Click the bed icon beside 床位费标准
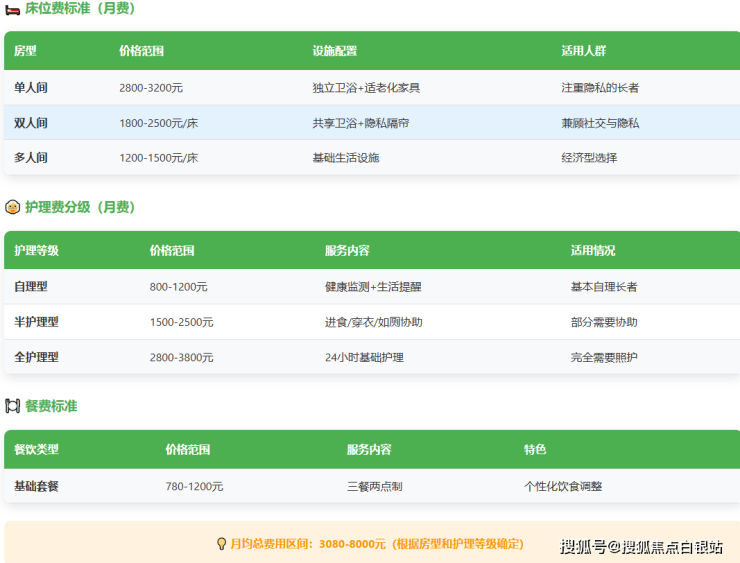This screenshot has height=563, width=740. tap(12, 9)
